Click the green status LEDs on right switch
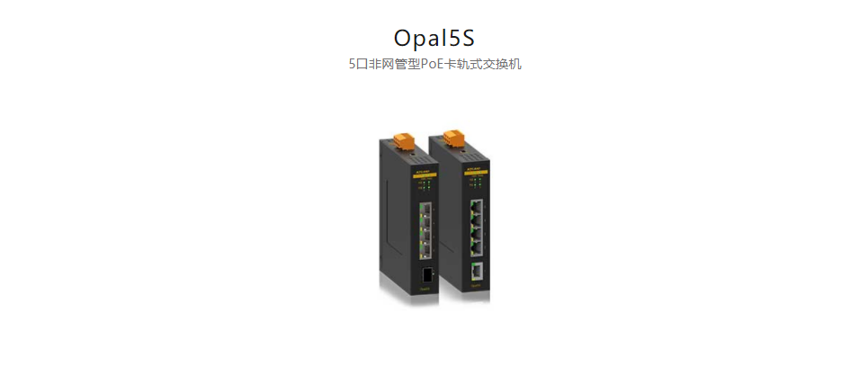The height and width of the screenshot is (367, 868). click(476, 182)
